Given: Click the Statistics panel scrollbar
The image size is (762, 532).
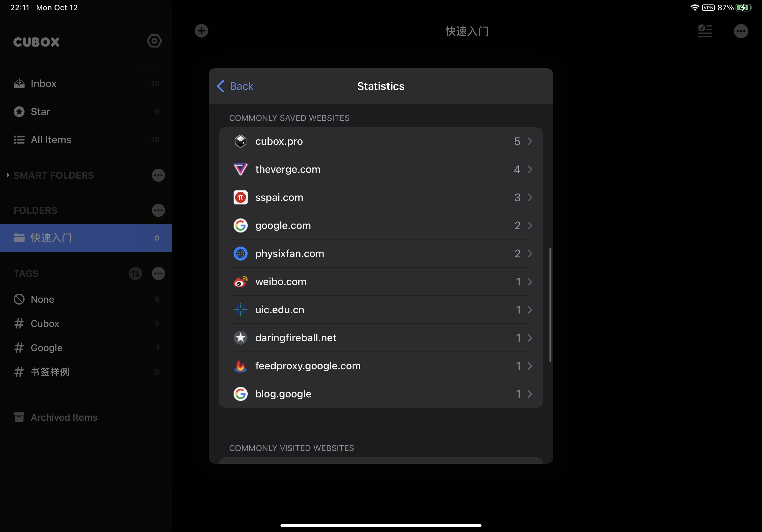Looking at the screenshot, I should point(550,305).
